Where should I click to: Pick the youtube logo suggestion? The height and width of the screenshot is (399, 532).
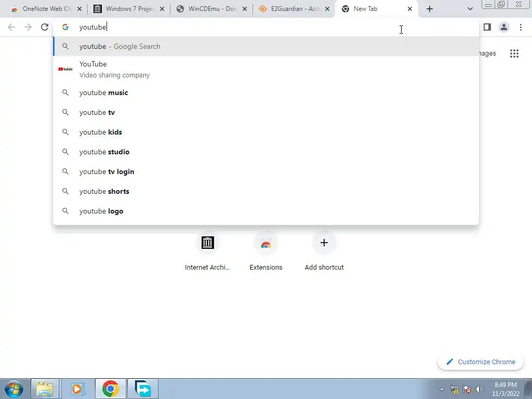266,211
